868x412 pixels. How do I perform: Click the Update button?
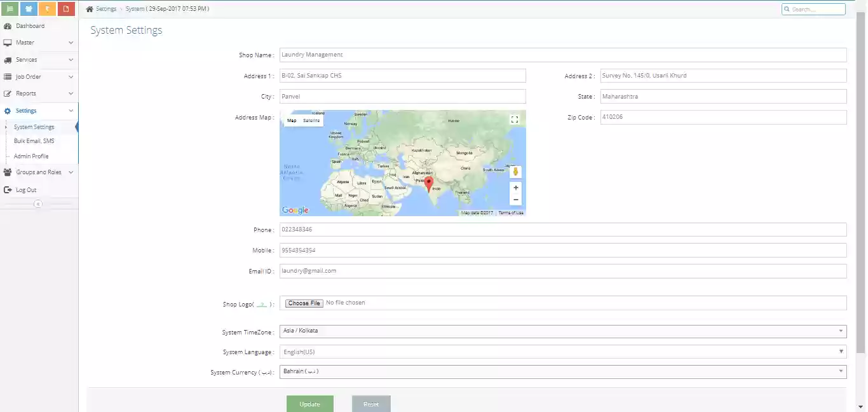point(309,404)
